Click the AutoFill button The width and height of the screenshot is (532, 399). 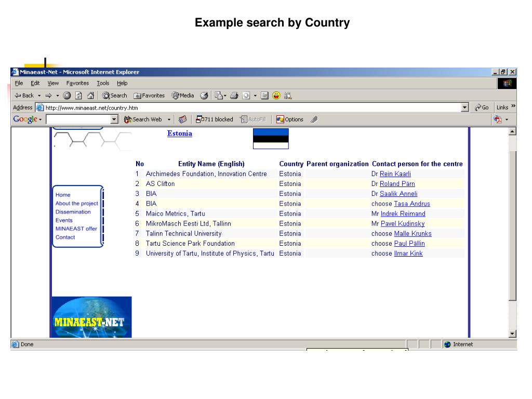point(253,119)
